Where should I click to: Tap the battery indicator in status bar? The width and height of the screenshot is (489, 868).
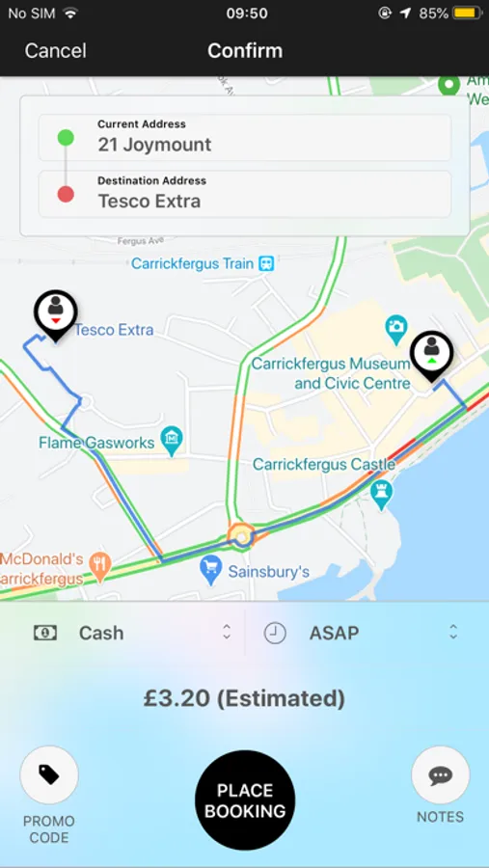(467, 14)
